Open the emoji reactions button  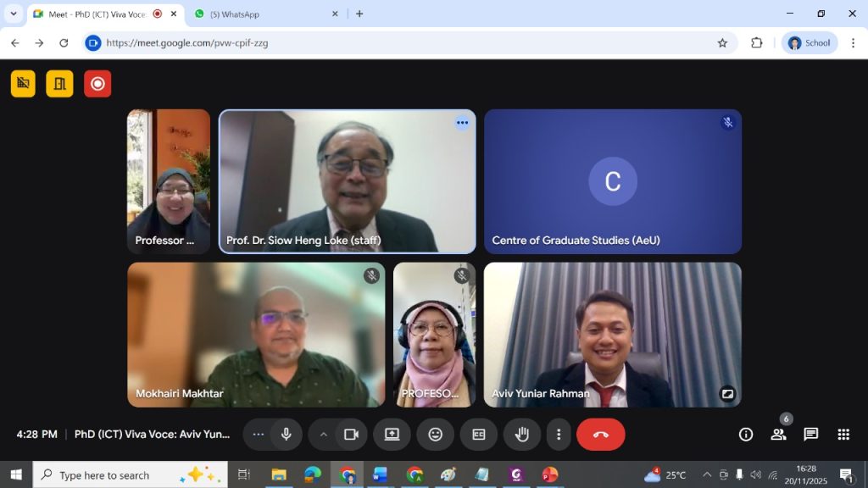click(x=435, y=435)
